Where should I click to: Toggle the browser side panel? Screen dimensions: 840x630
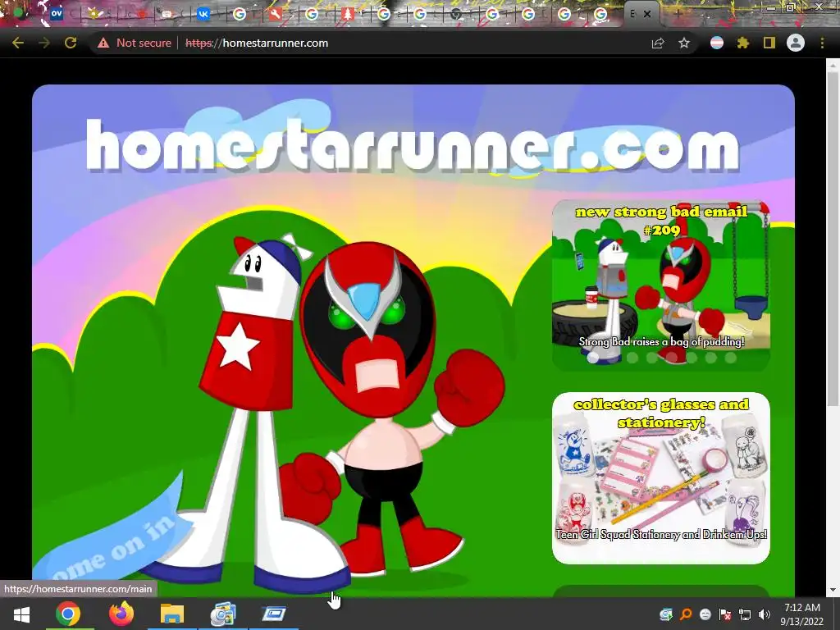pyautogui.click(x=769, y=43)
